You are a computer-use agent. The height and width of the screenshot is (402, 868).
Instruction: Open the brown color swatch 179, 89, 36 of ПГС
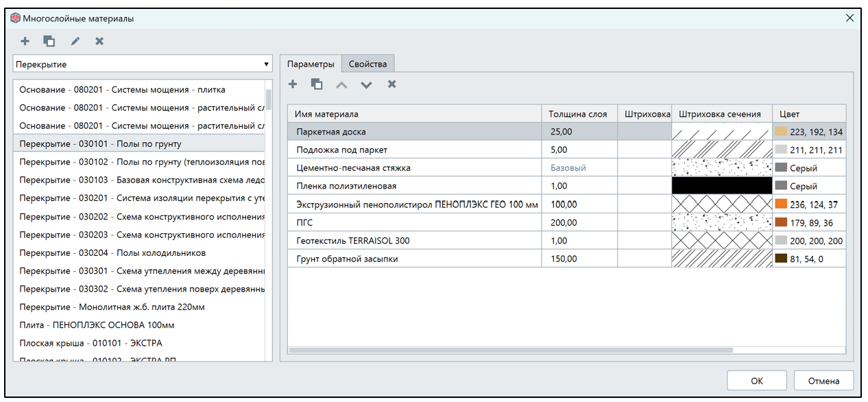point(781,222)
